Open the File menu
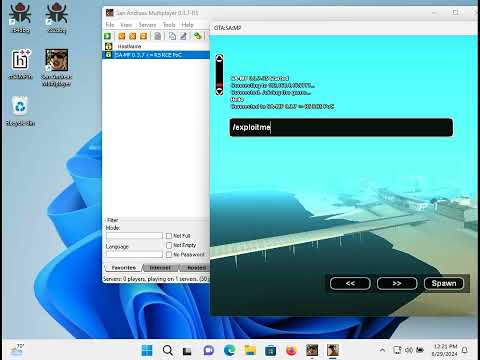Viewport: 480px width, 360px height. coord(110,25)
